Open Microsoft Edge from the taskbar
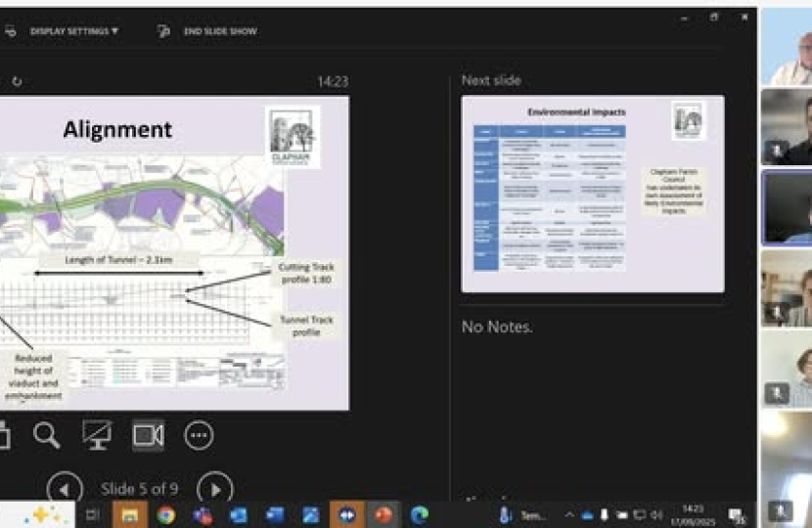Image resolution: width=812 pixels, height=528 pixels. pyautogui.click(x=420, y=514)
